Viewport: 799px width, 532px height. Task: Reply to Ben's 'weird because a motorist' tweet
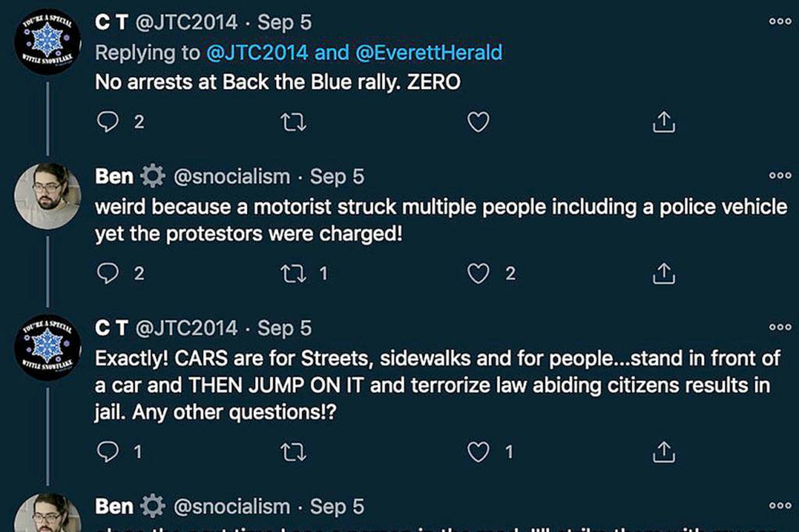coord(108,273)
